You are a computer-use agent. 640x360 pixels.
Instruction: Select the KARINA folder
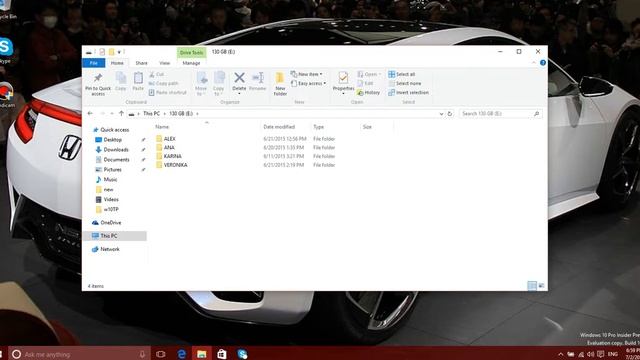point(172,156)
